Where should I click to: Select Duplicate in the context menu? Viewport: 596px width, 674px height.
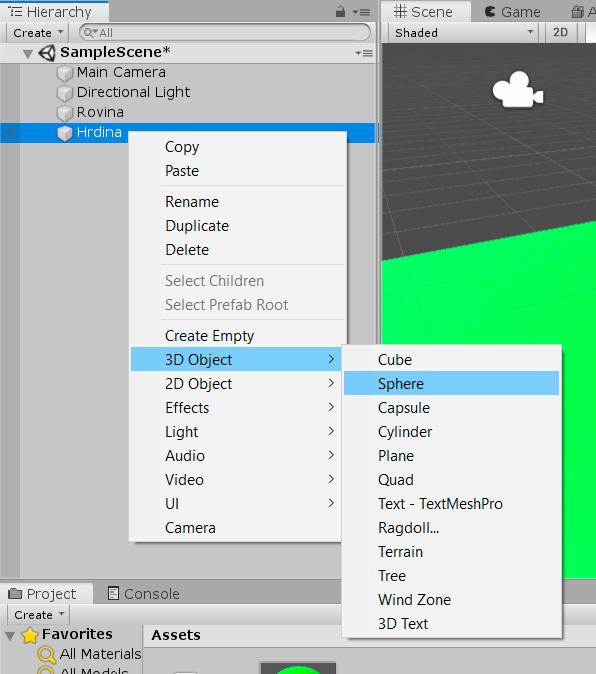click(x=197, y=226)
